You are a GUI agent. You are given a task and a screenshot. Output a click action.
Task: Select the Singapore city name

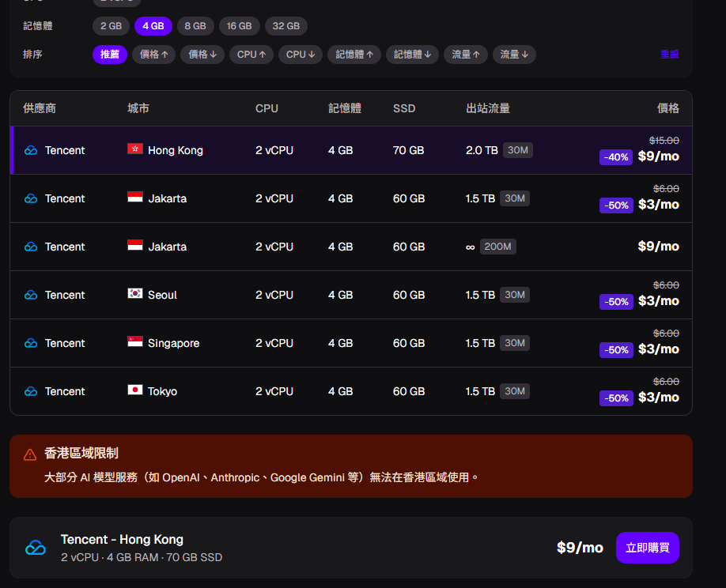174,343
